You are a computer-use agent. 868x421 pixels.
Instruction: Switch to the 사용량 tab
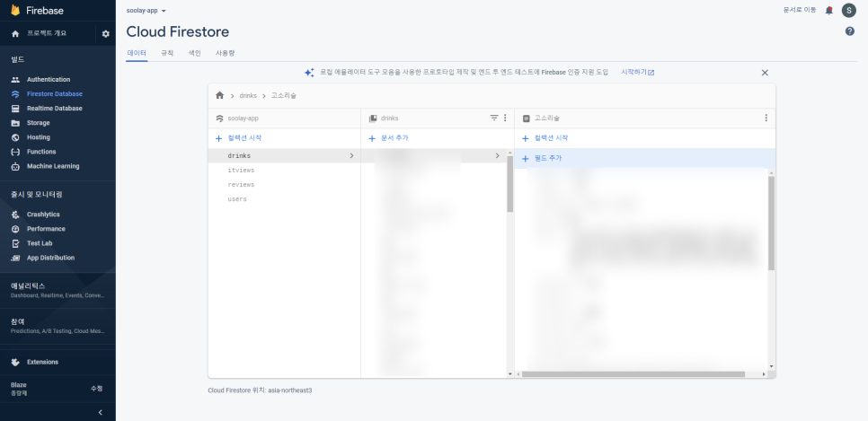(x=226, y=53)
